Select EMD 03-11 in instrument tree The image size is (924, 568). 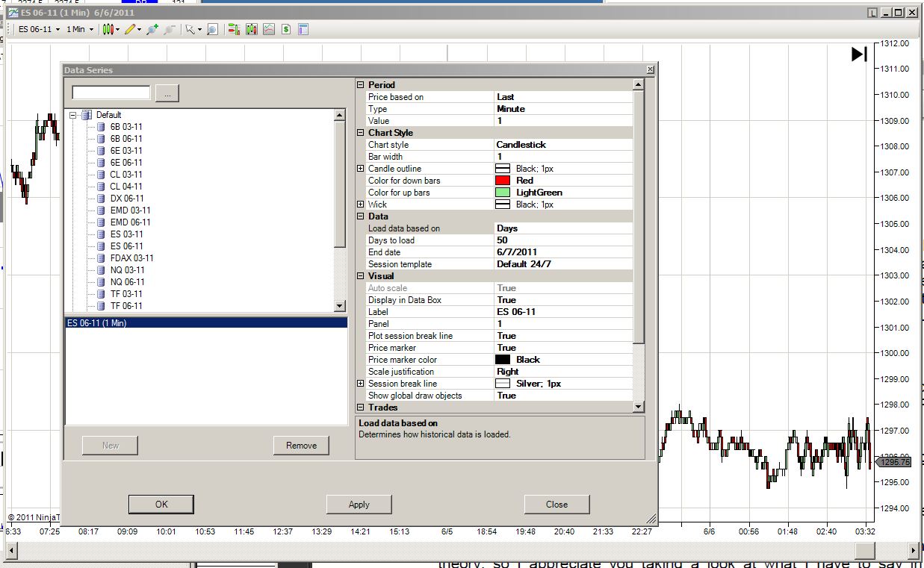point(130,210)
